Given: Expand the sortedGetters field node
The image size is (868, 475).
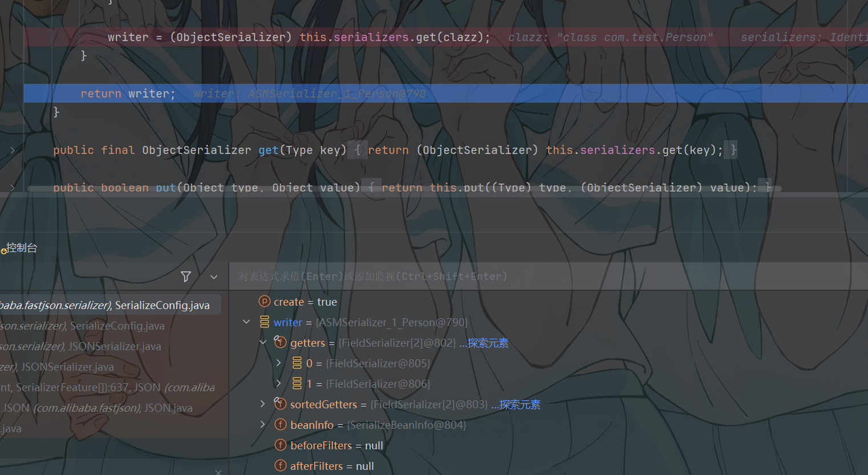Looking at the screenshot, I should coord(263,404).
